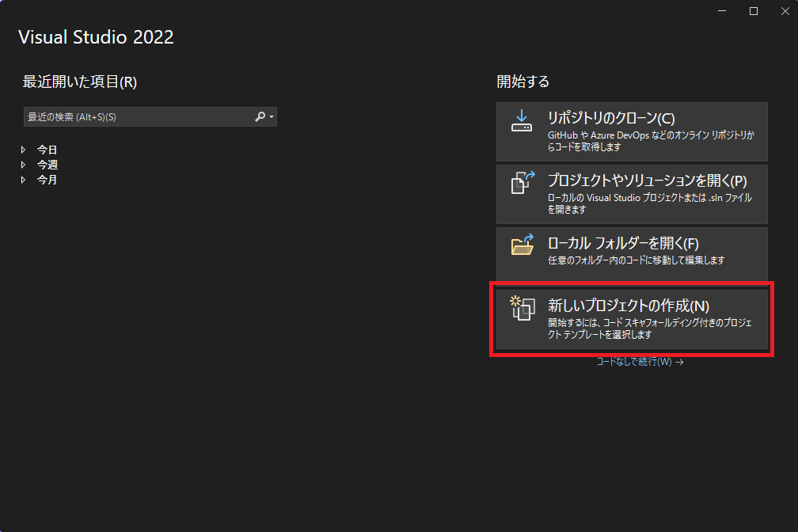
Task: Focus the 最近の検索 search input field
Action: 135,117
